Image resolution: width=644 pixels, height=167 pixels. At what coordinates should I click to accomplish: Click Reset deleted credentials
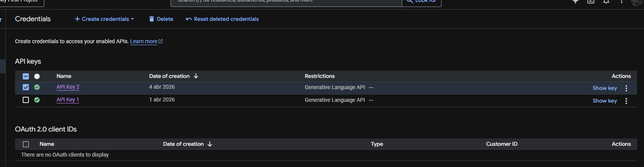point(222,19)
